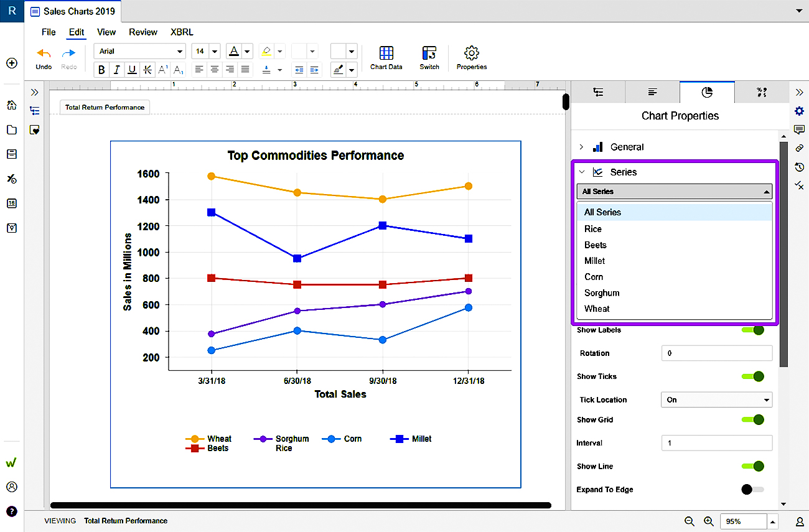This screenshot has width=809, height=532.
Task: Open the Review menu
Action: [143, 32]
